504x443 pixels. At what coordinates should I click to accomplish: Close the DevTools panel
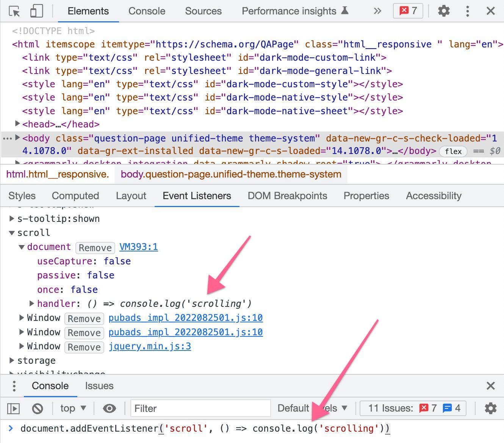[491, 11]
